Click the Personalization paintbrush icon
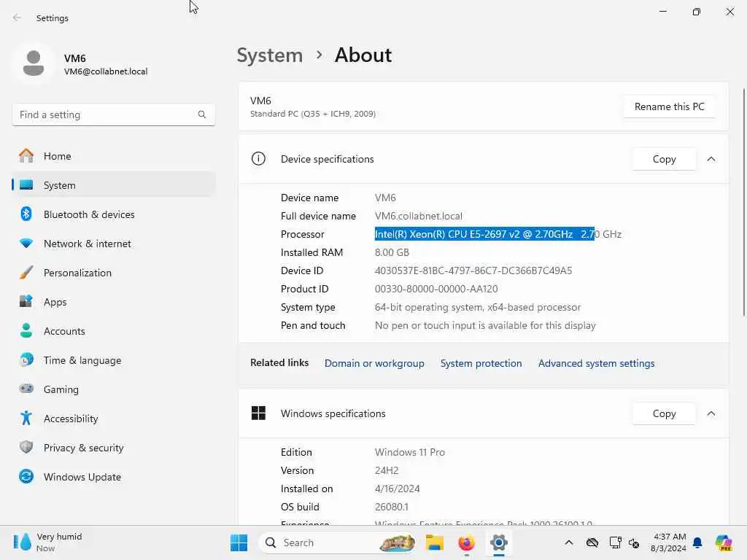This screenshot has width=747, height=560. [26, 273]
